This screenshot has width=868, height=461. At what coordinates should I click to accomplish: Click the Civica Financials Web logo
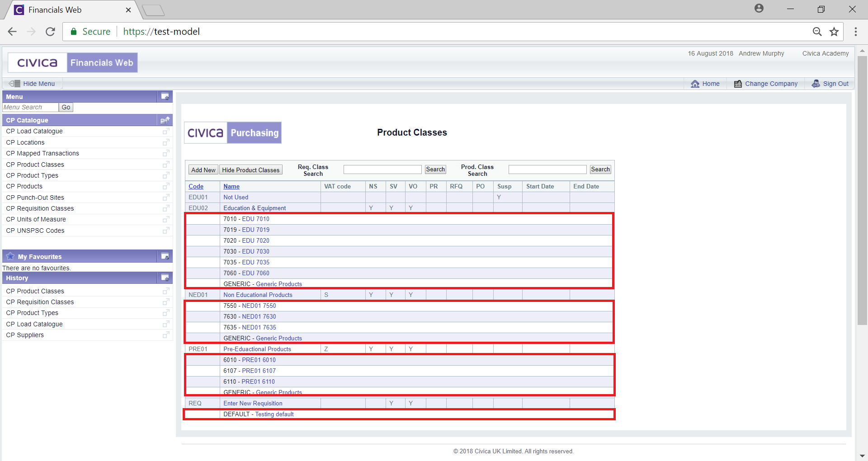[73, 62]
